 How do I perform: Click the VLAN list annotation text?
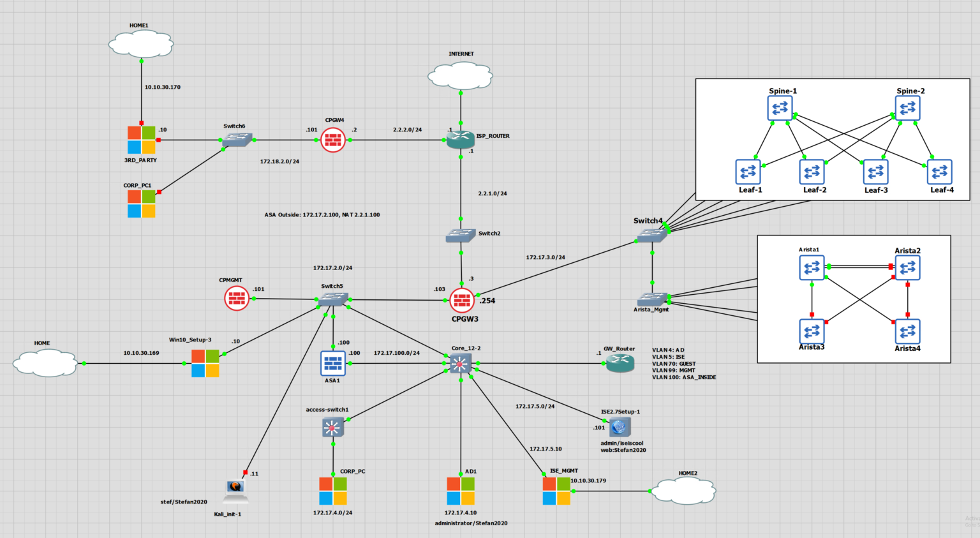(x=683, y=364)
